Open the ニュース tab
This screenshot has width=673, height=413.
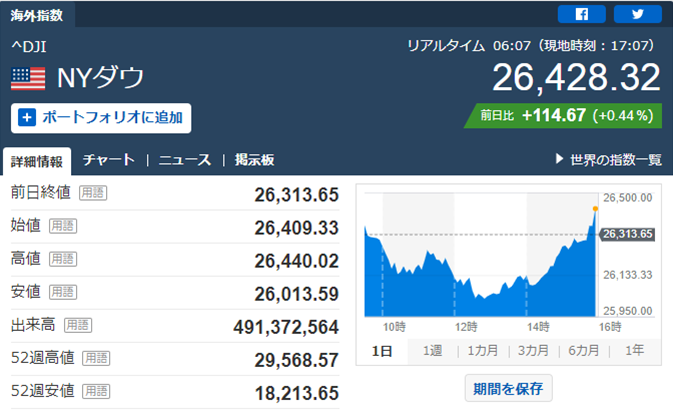click(185, 160)
